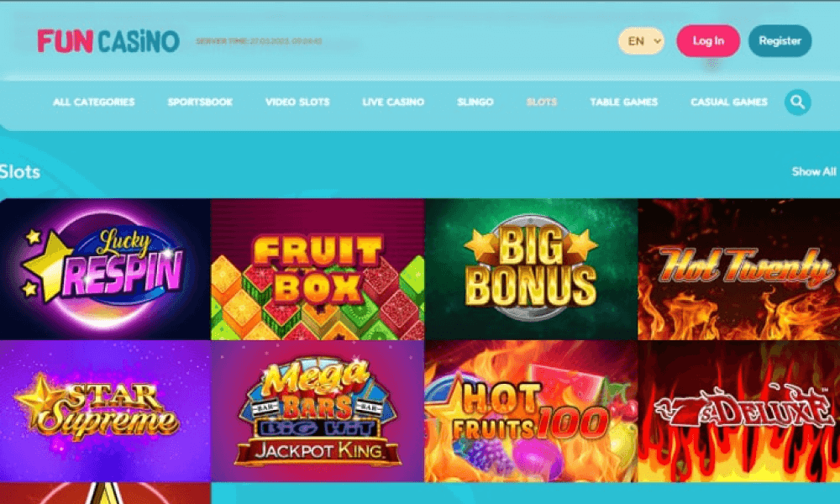Switch to the Table Games category
Viewport: 840px width, 504px height.
click(623, 102)
